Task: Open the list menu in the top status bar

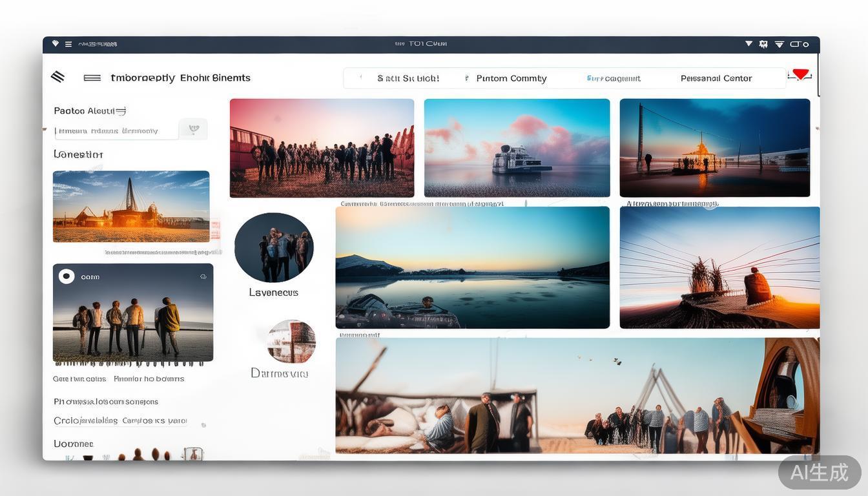Action: pos(68,44)
